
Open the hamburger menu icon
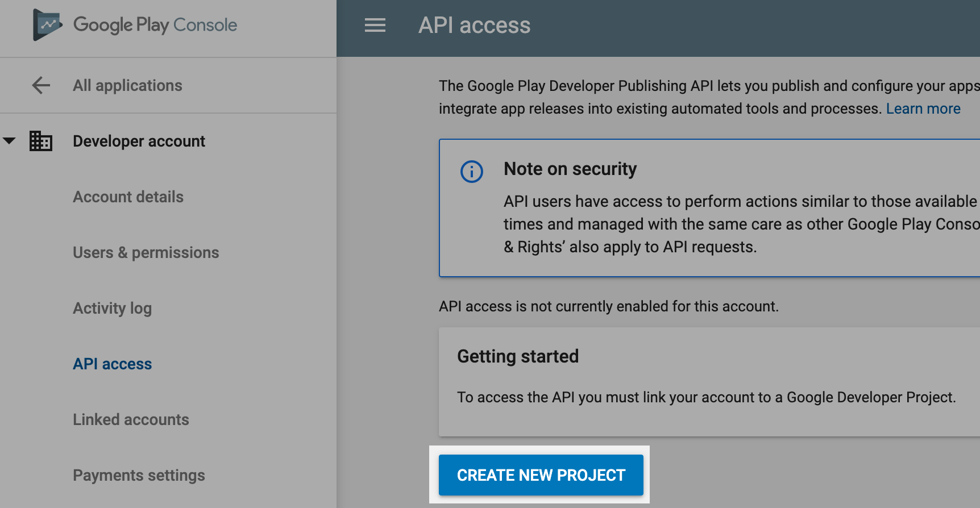tap(375, 26)
